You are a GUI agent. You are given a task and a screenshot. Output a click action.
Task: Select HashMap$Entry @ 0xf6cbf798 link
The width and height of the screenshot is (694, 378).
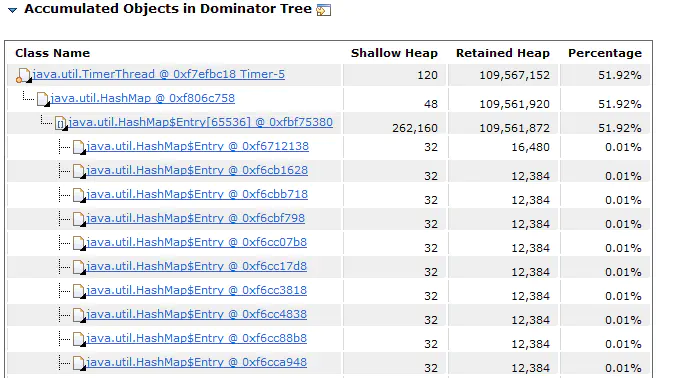(x=196, y=218)
